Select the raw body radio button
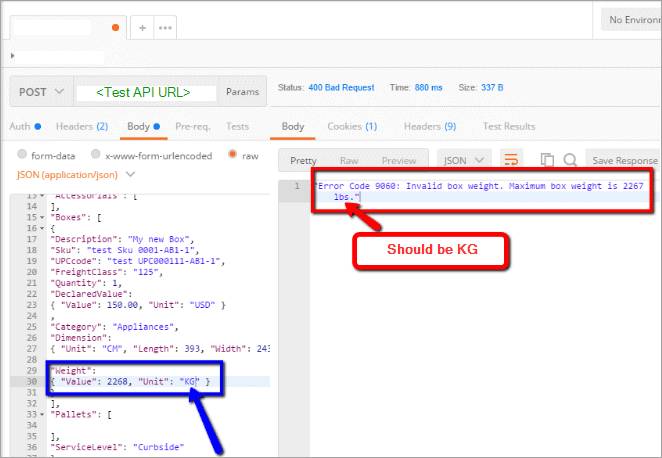The height and width of the screenshot is (458, 662). click(232, 154)
